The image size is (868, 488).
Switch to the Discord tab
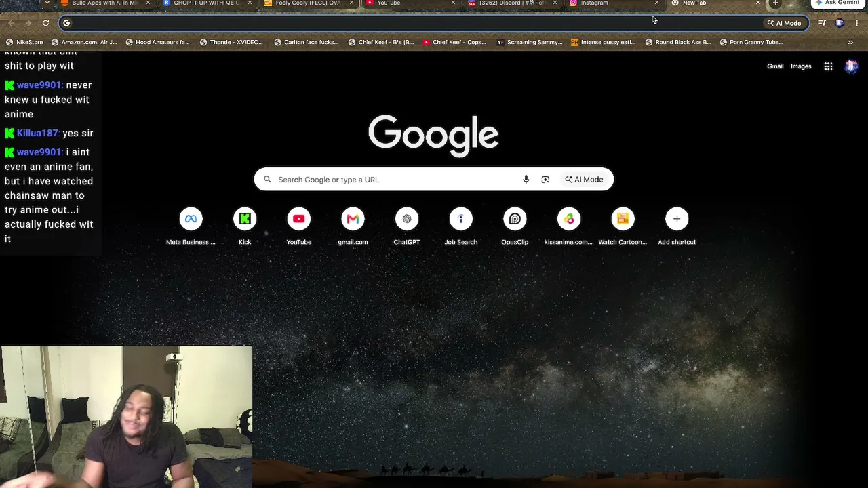512,3
